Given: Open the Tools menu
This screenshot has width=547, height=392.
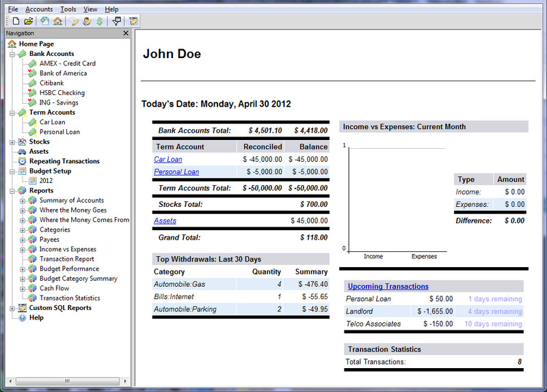Looking at the screenshot, I should tap(68, 9).
